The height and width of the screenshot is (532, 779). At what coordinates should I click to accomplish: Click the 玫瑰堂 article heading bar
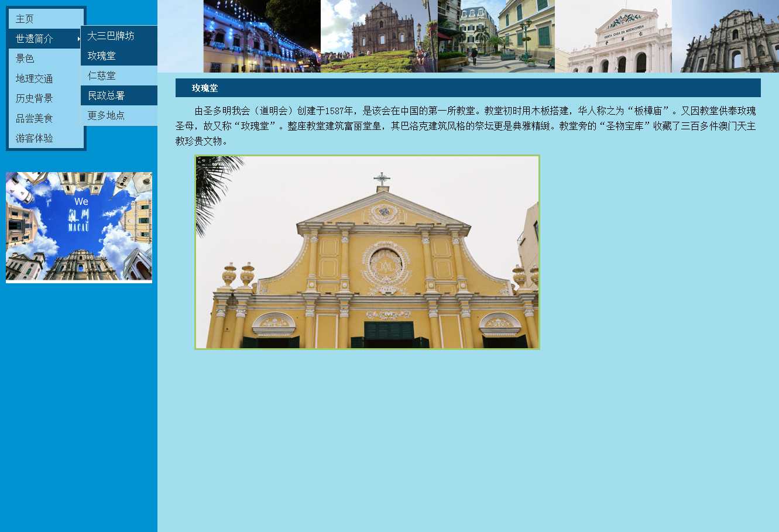coord(468,88)
